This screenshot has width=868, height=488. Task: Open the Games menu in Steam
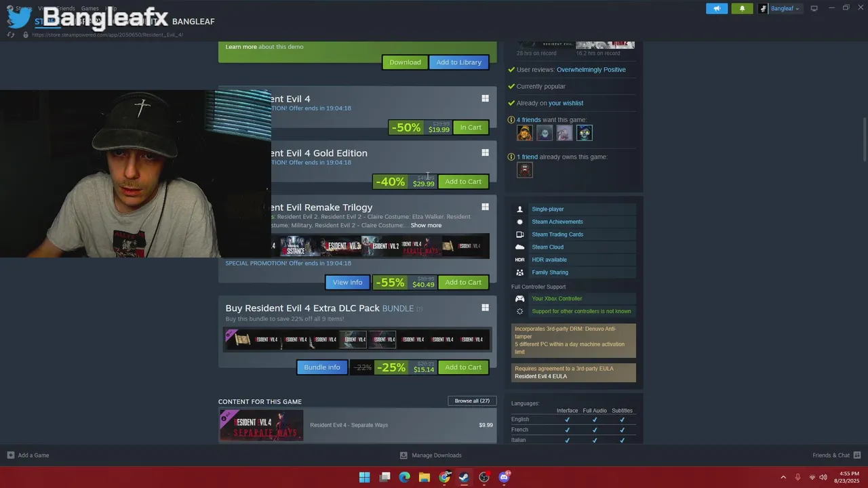pyautogui.click(x=90, y=8)
